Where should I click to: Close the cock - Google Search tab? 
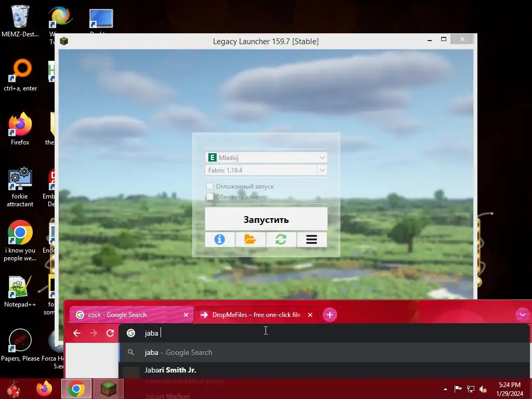click(x=186, y=315)
